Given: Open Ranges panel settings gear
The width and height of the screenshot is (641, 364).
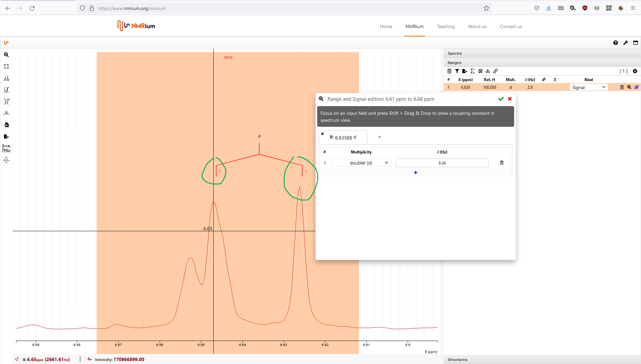Looking at the screenshot, I should point(635,71).
